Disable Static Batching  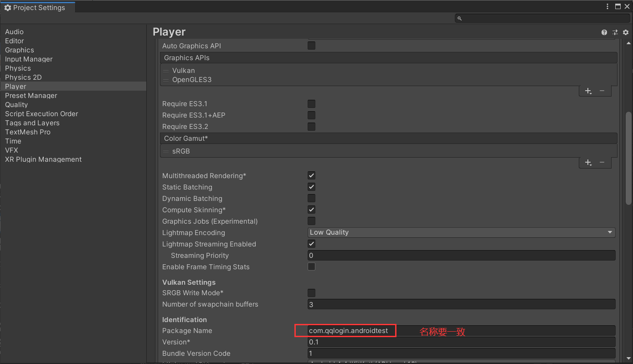tap(311, 187)
